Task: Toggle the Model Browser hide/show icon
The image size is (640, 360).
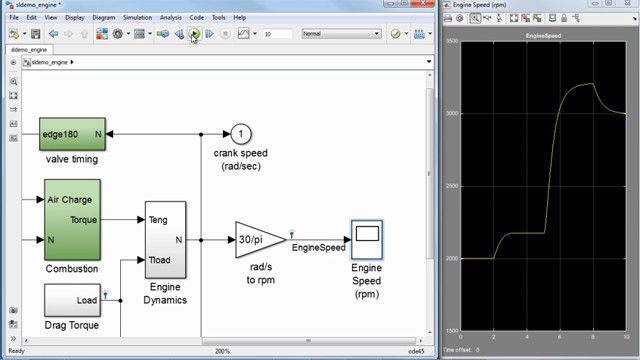Action: tap(13, 62)
